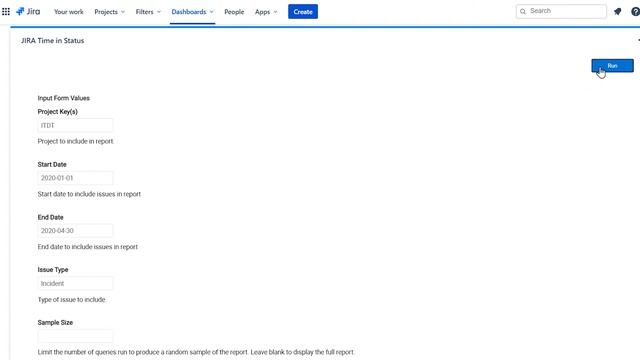
Task: Click the 'End Date' label
Action: [x=50, y=217]
